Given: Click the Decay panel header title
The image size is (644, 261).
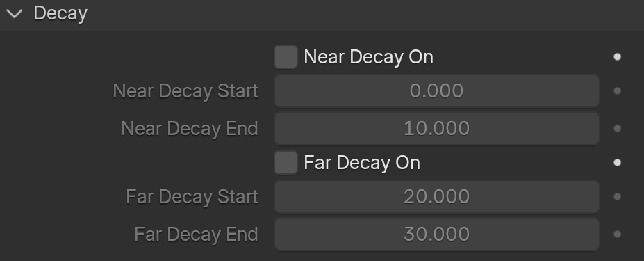Looking at the screenshot, I should tap(60, 14).
